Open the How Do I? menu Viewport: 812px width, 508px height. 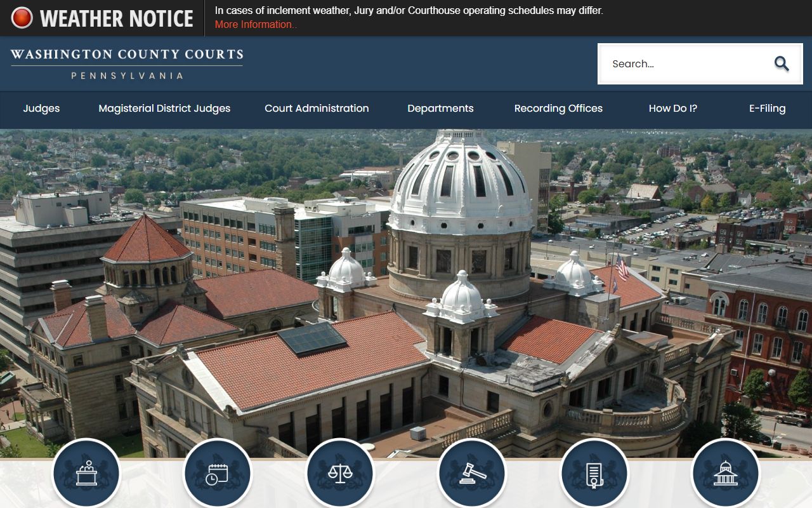pyautogui.click(x=673, y=109)
